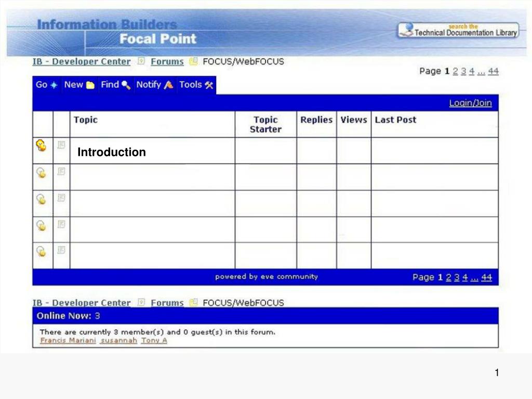Open the bottom IB - Developer Center breadcrumb

coord(82,303)
